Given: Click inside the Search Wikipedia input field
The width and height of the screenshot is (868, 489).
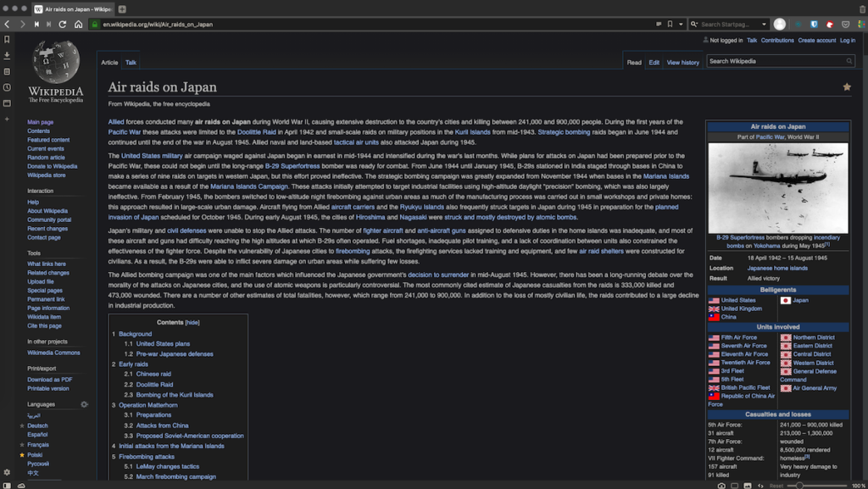Looking at the screenshot, I should point(776,61).
